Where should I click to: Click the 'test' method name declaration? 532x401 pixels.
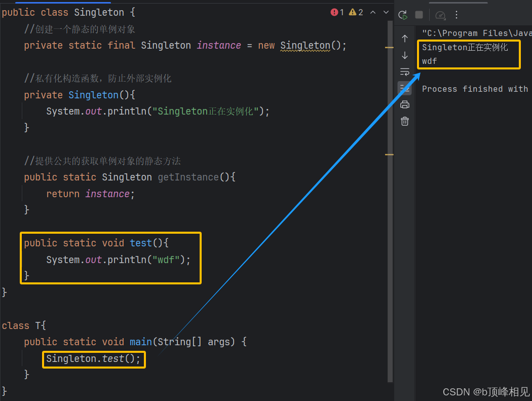point(141,243)
